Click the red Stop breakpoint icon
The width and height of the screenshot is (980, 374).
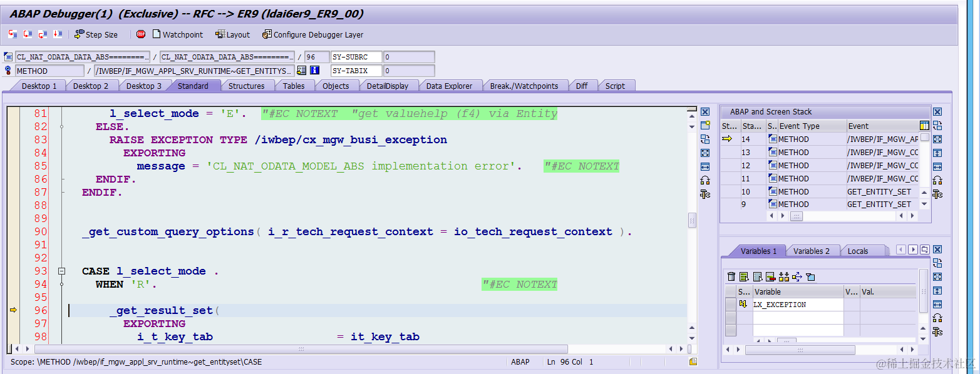[141, 34]
